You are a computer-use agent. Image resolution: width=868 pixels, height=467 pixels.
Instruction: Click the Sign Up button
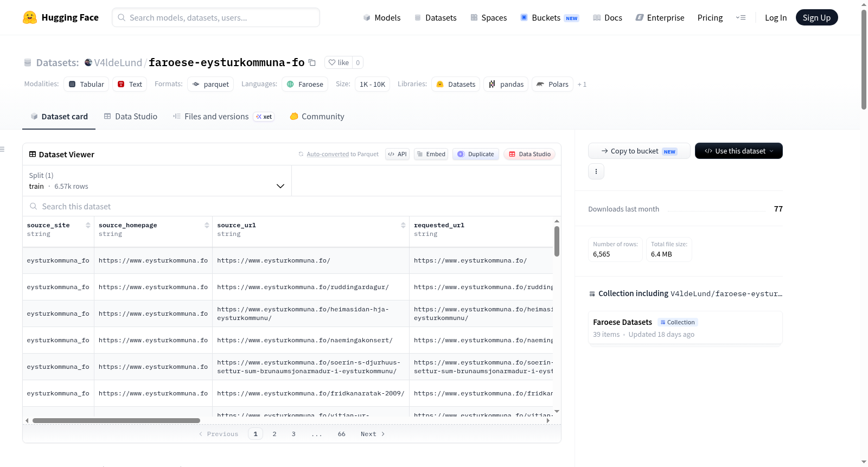point(816,17)
